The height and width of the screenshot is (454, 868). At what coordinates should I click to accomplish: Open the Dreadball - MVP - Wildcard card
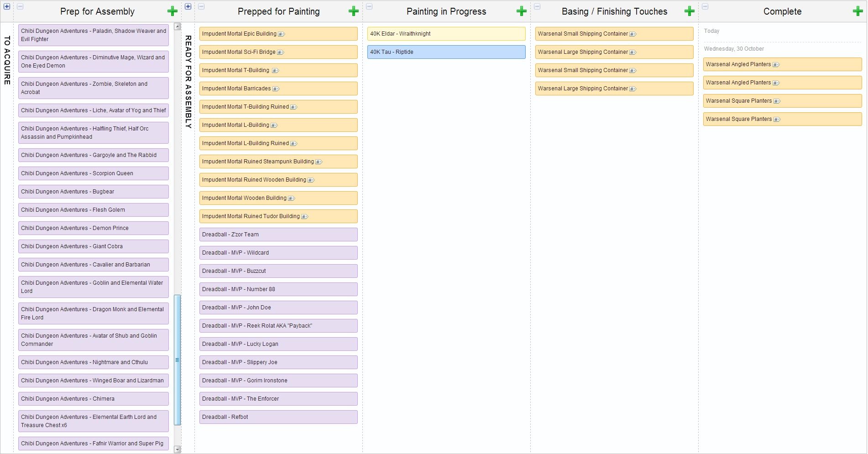click(x=278, y=253)
